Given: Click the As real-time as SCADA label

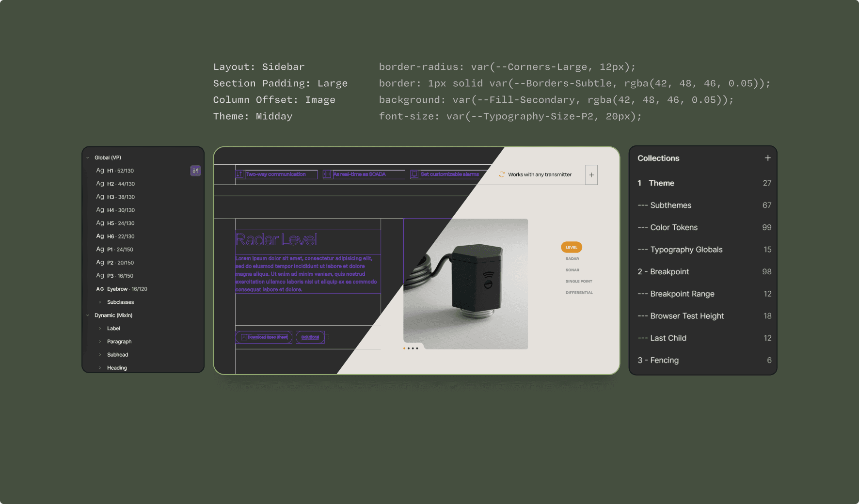Looking at the screenshot, I should pos(360,174).
